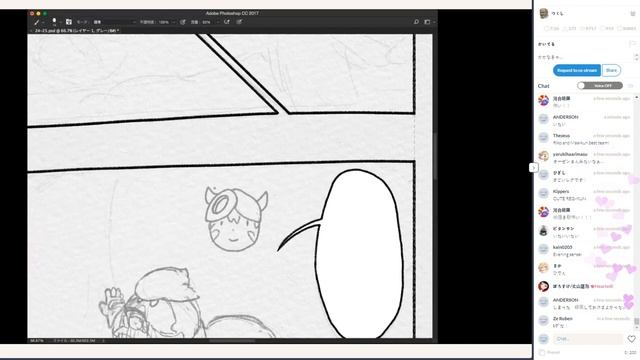The image size is (640, 360).
Task: Select the 24-25.psd document tab
Action: (x=76, y=31)
